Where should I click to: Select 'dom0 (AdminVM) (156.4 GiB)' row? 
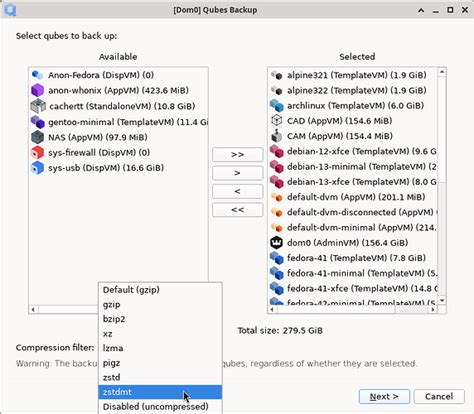pyautogui.click(x=353, y=243)
